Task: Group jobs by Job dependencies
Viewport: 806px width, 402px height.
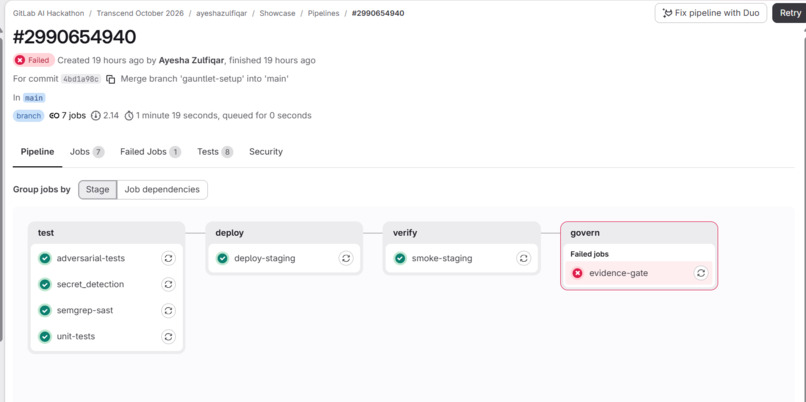Action: [x=162, y=189]
